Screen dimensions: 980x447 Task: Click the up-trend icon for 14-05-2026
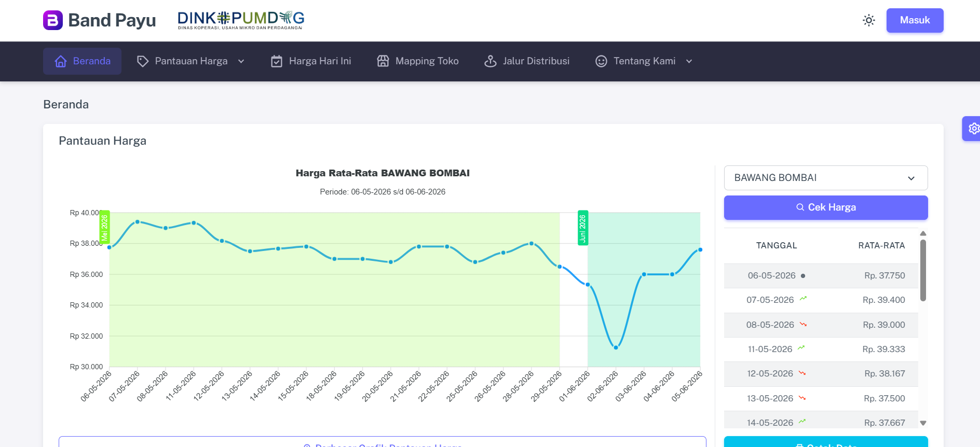coord(802,421)
